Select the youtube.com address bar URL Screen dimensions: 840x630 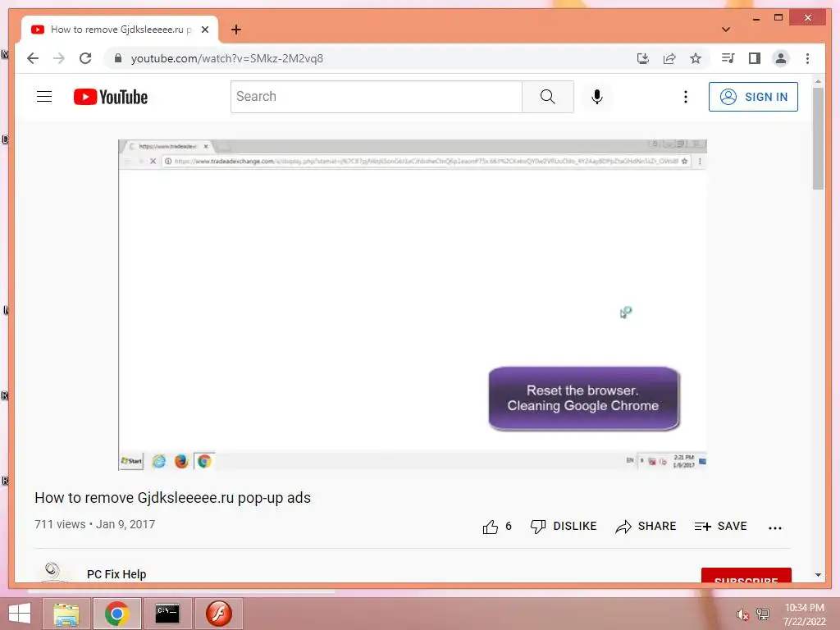point(227,58)
